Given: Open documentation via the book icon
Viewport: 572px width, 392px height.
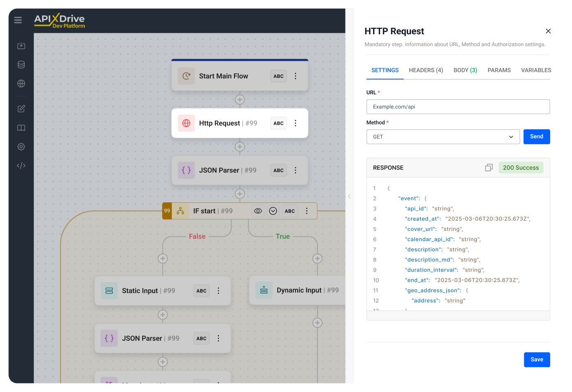Looking at the screenshot, I should tap(21, 128).
